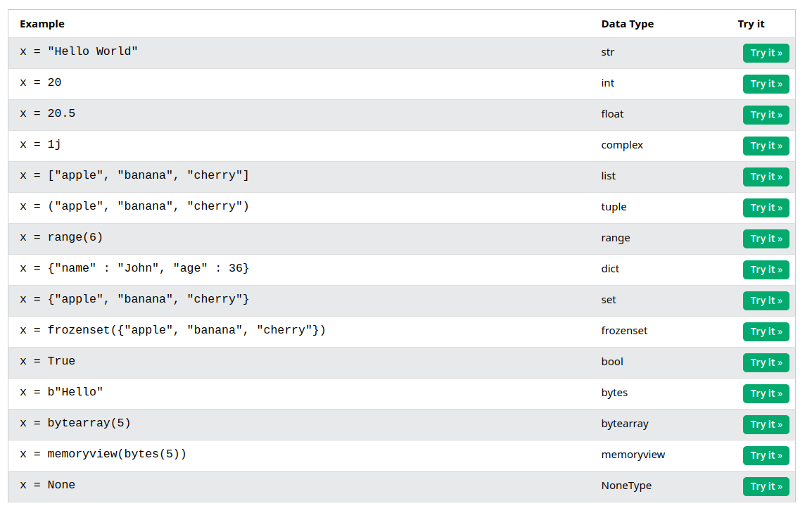Image resolution: width=812 pixels, height=513 pixels.
Task: Open the range example Try it
Action: click(766, 239)
